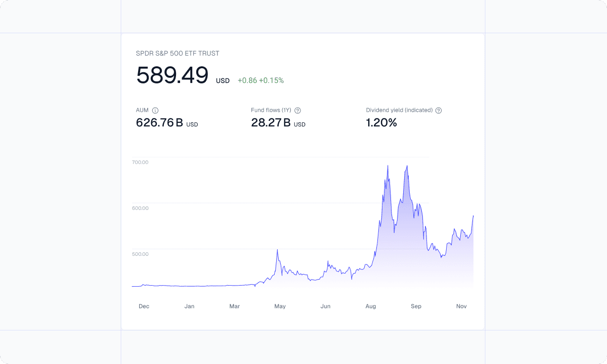Click the 600.00 axis label
This screenshot has width=607, height=364.
(140, 208)
